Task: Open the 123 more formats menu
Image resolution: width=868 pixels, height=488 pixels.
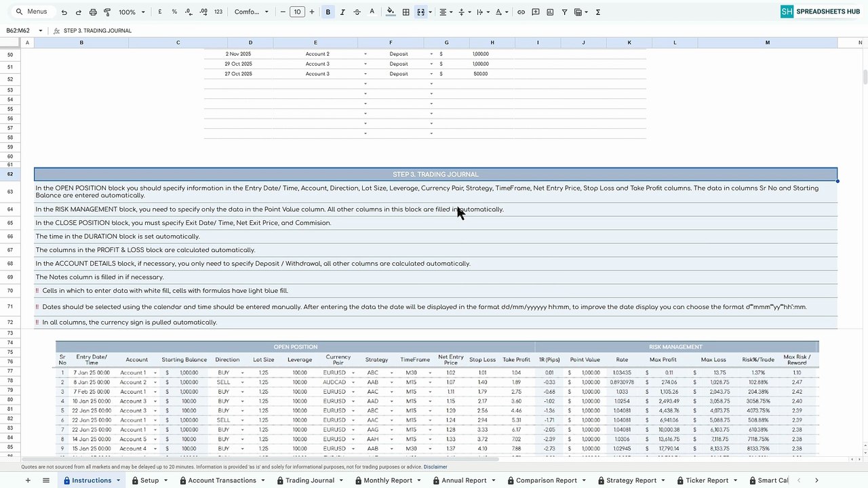Action: tap(218, 12)
